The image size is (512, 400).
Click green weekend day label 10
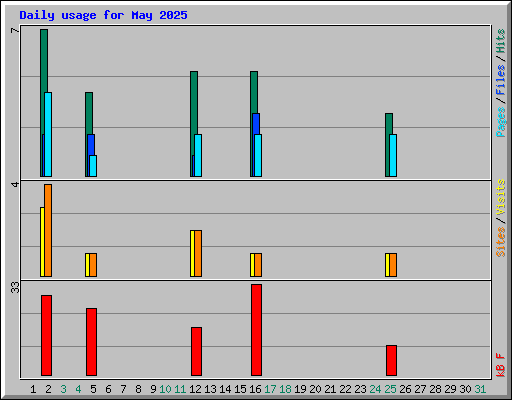pos(165,389)
